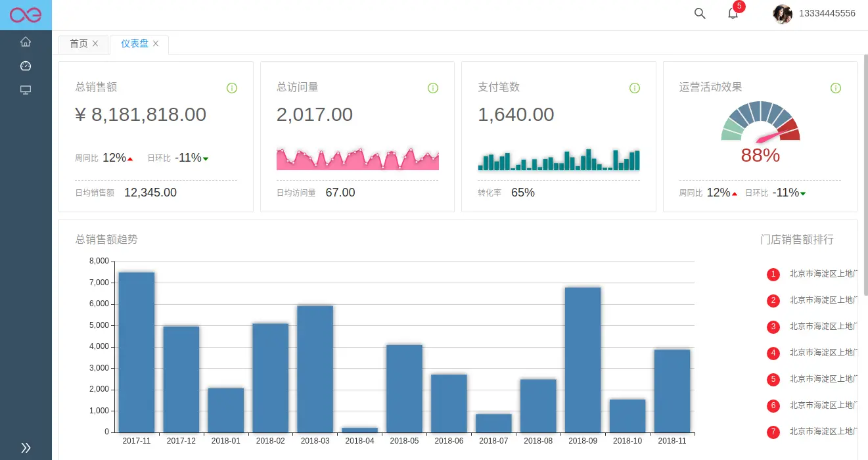Screen dimensions: 868x460
Task: Click the 88% gauge chart
Action: [x=760, y=131]
